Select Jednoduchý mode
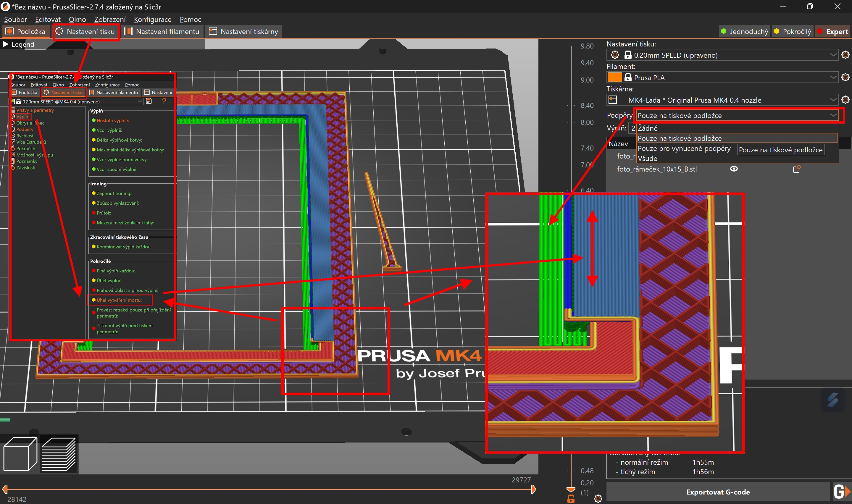Image resolution: width=852 pixels, height=504 pixels. 744,32
